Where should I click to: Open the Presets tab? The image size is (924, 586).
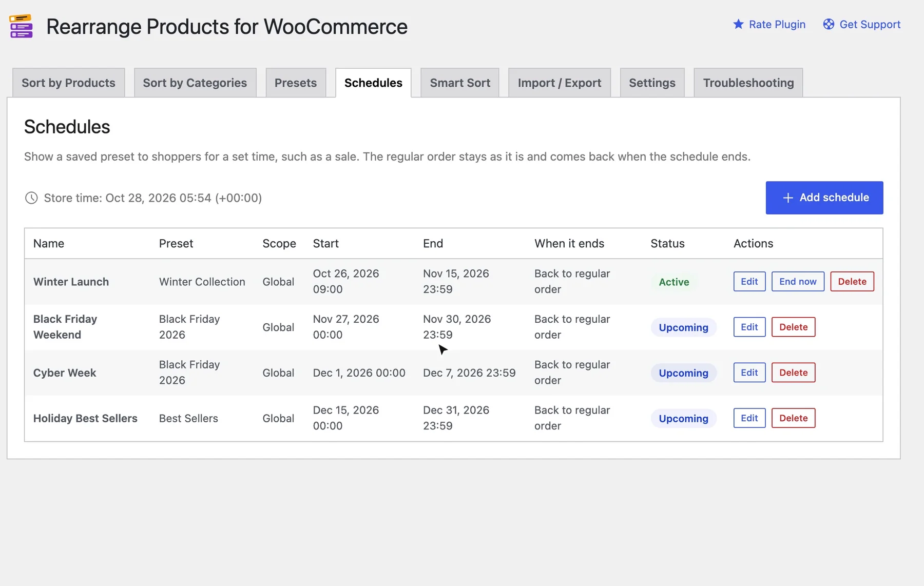click(x=296, y=83)
